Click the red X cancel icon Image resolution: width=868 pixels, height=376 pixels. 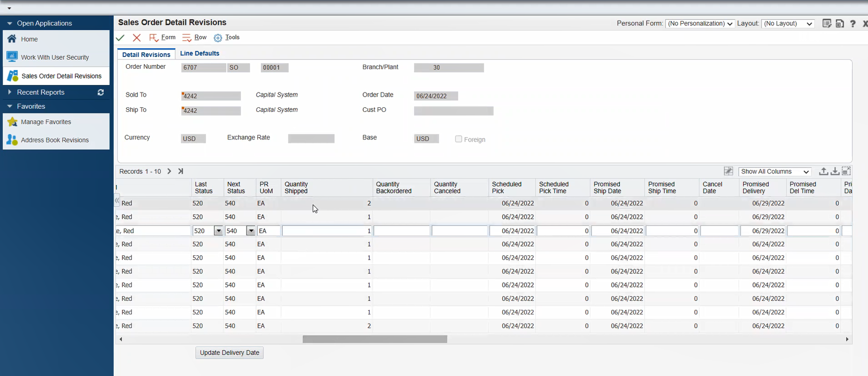click(x=137, y=38)
